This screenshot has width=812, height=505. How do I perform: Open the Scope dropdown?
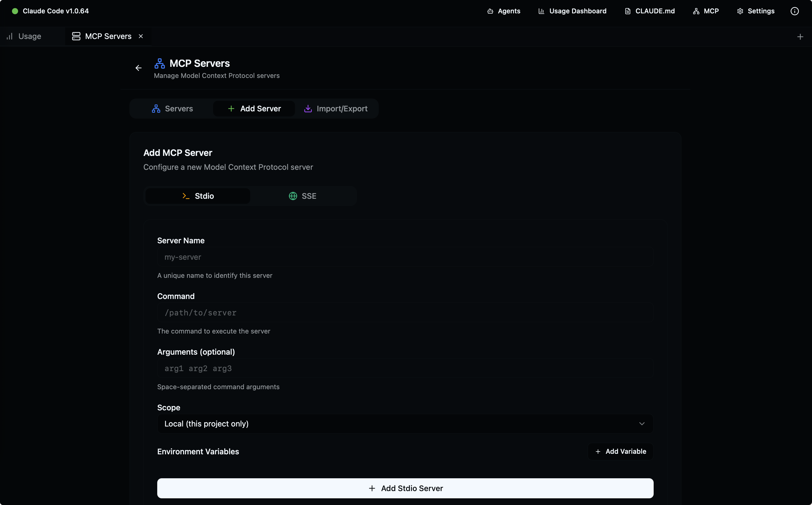(405, 424)
